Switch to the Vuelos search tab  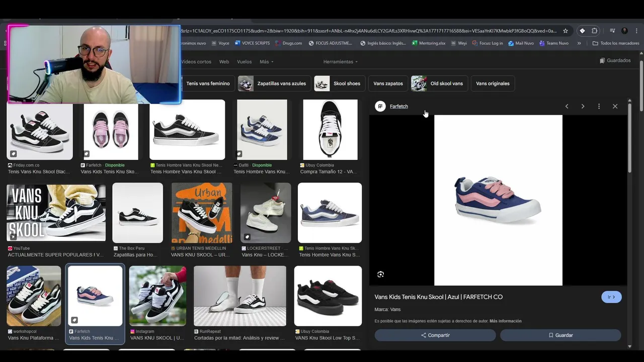244,62
